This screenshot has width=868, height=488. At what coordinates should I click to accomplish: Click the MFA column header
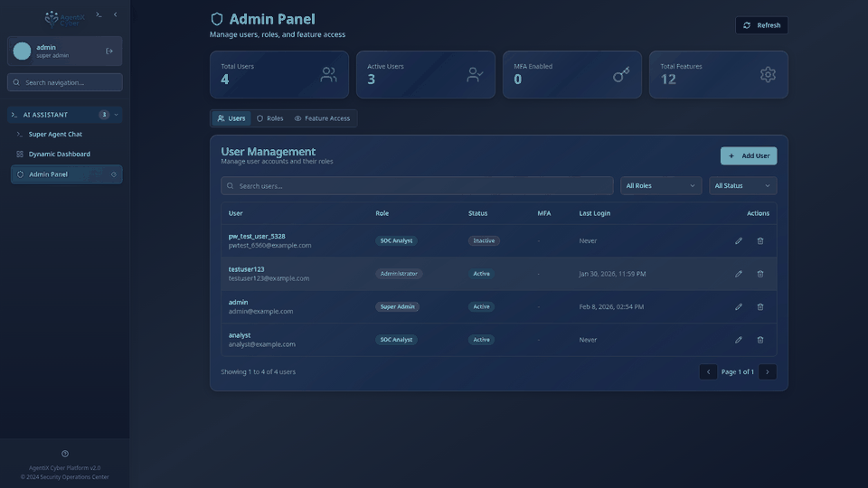click(543, 213)
